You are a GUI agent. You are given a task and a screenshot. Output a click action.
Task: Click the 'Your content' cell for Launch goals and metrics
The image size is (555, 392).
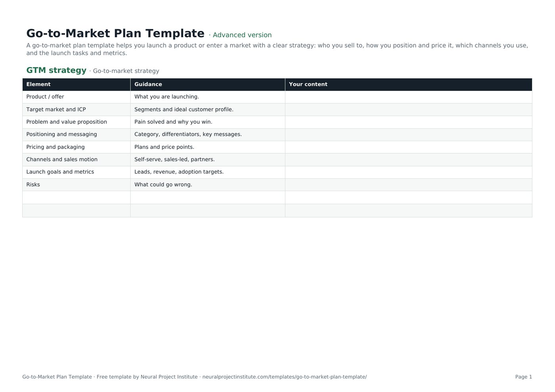coord(408,172)
